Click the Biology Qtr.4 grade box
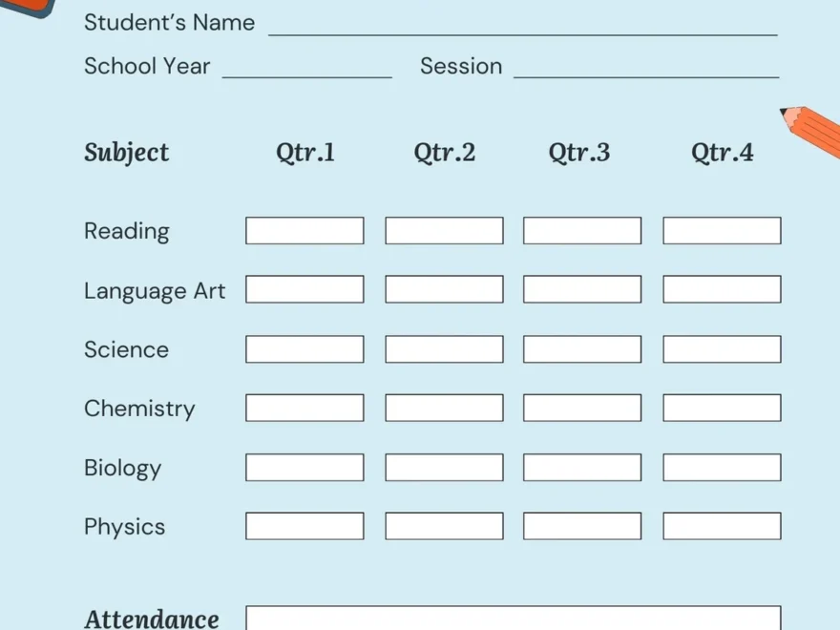840x630 pixels. [x=722, y=468]
